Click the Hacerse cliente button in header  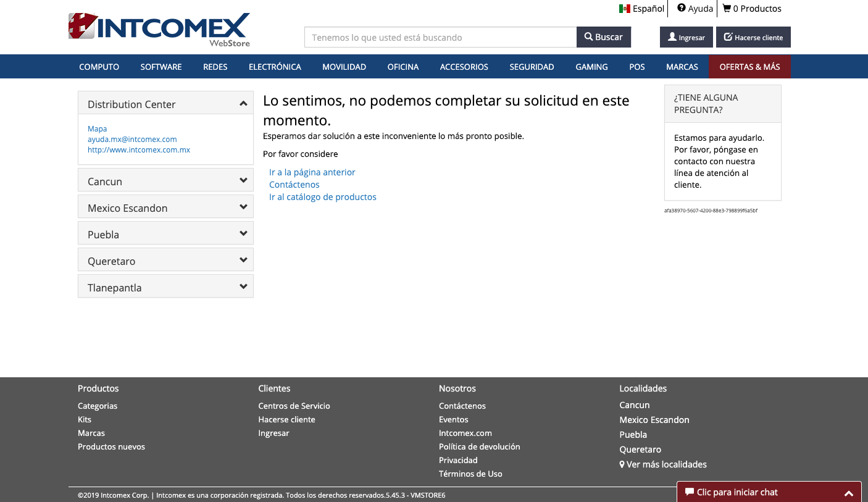pyautogui.click(x=753, y=37)
